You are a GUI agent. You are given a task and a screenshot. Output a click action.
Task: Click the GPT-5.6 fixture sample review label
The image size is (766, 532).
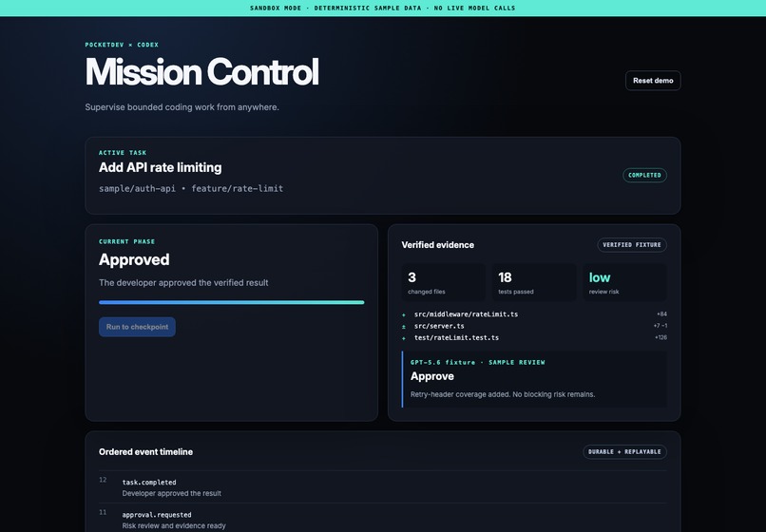tap(477, 363)
